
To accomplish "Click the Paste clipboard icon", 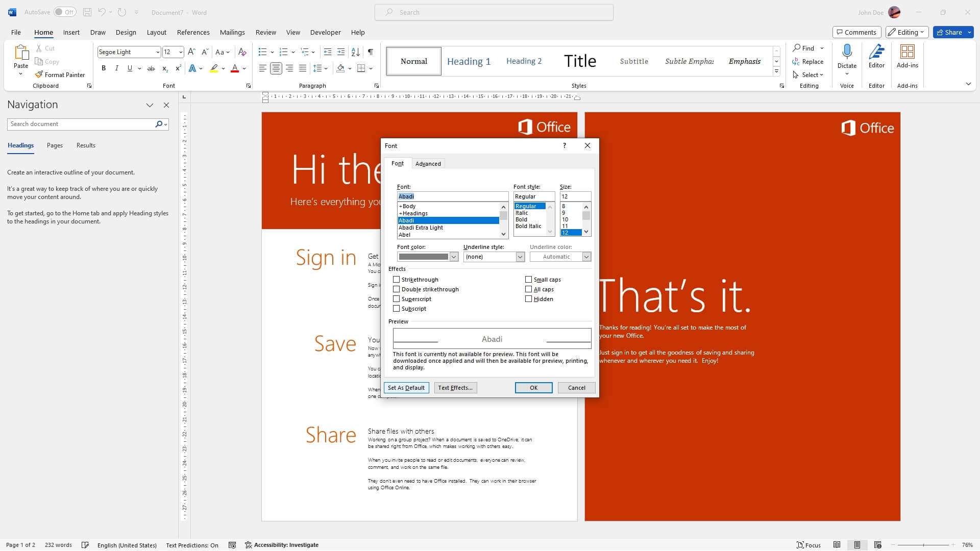I will [x=21, y=52].
